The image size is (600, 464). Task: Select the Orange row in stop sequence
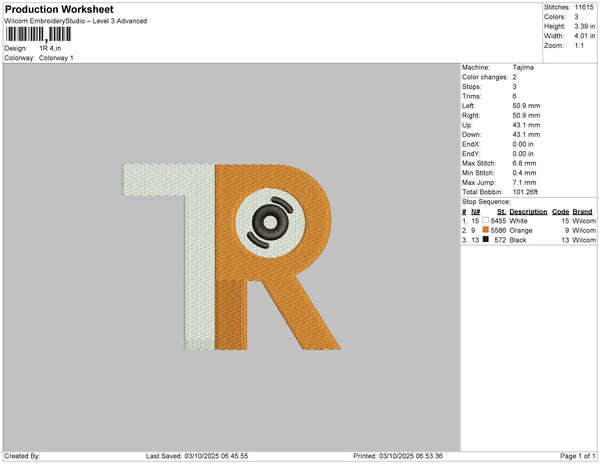coord(529,230)
